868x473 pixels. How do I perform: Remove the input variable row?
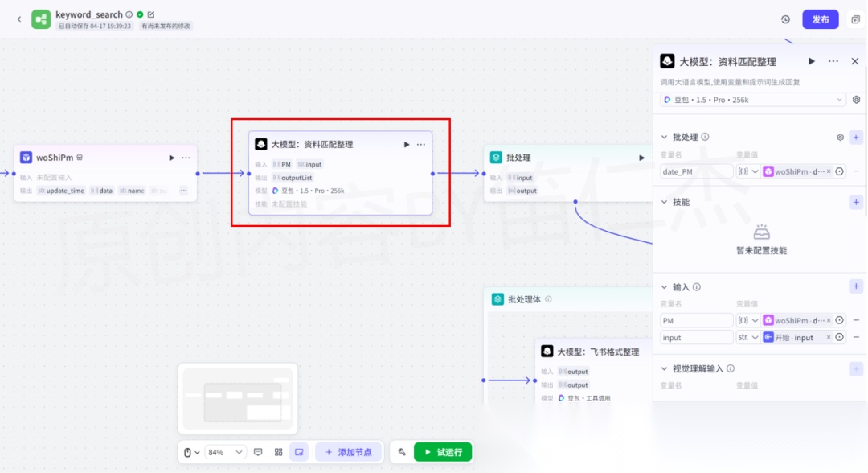(856, 337)
